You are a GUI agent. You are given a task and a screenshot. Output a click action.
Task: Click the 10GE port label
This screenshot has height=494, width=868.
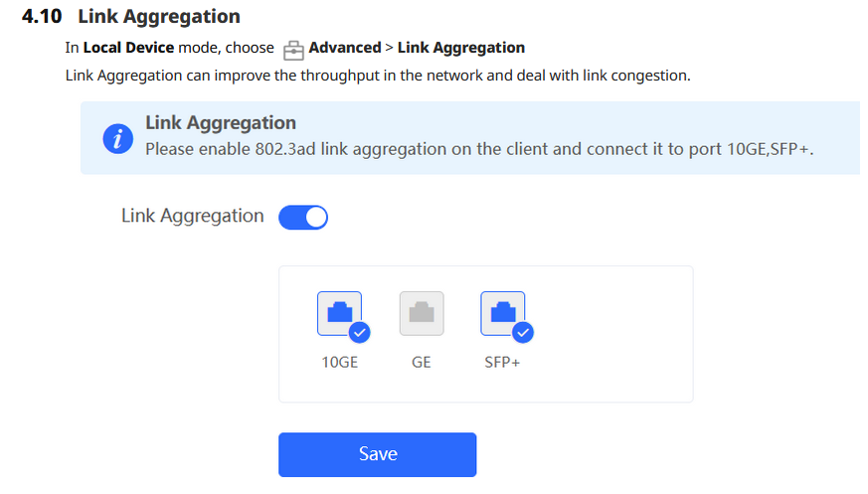coord(339,363)
